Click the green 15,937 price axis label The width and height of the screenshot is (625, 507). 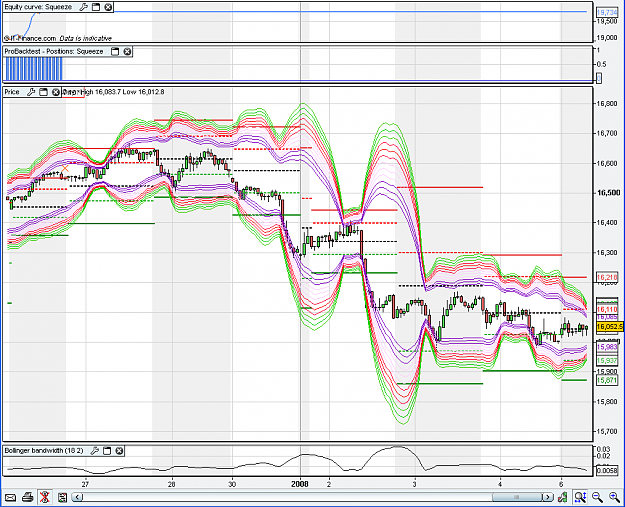pyautogui.click(x=607, y=361)
